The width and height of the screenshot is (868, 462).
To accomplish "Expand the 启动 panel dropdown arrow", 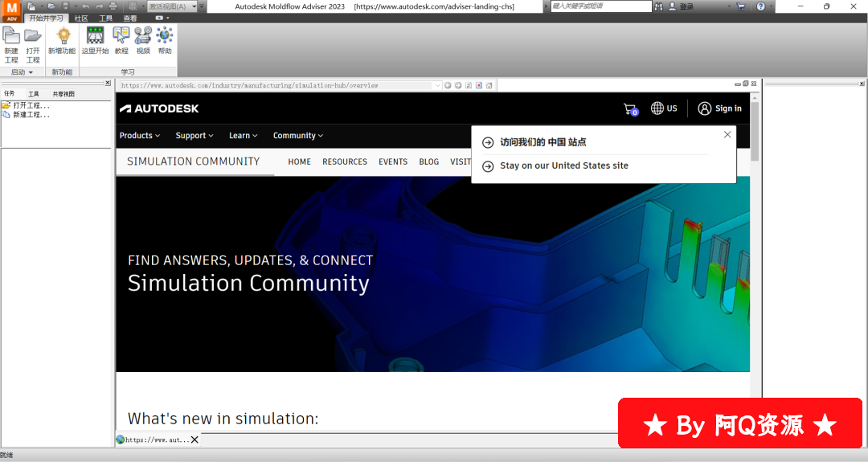I will coord(31,72).
